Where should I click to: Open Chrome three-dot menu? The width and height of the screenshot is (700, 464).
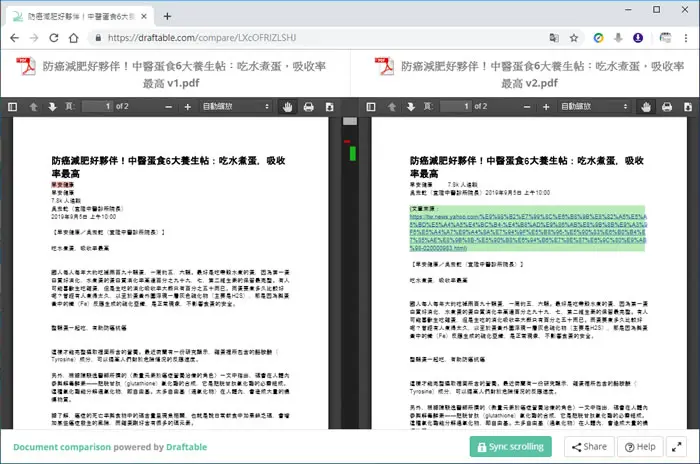point(686,38)
